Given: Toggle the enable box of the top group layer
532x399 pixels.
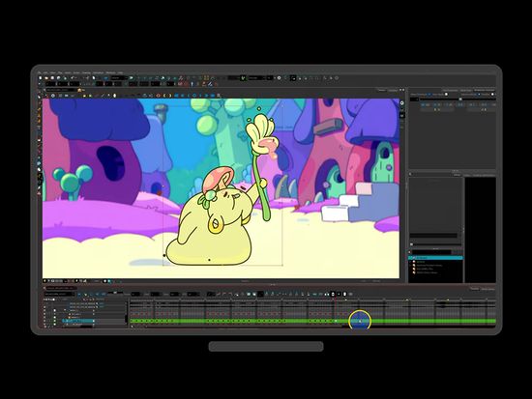Looking at the screenshot, I should 54,310.
